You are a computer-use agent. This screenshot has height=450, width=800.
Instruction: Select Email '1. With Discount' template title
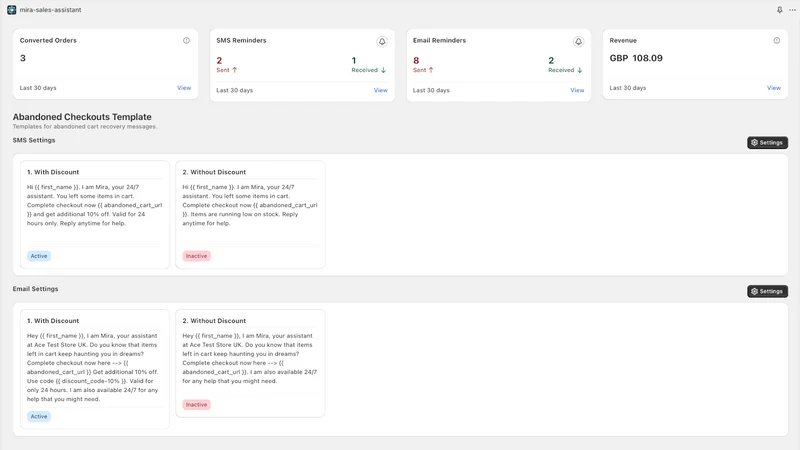[x=53, y=321]
